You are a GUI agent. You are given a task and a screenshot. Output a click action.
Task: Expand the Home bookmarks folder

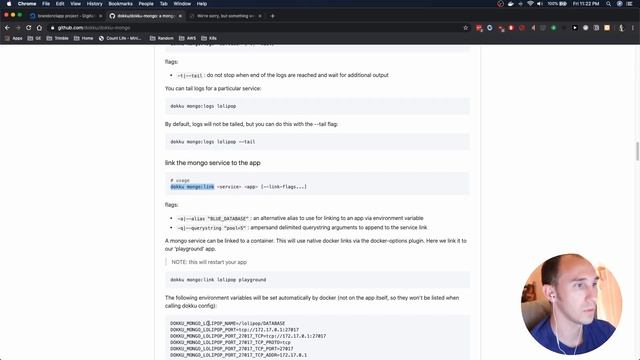84,38
